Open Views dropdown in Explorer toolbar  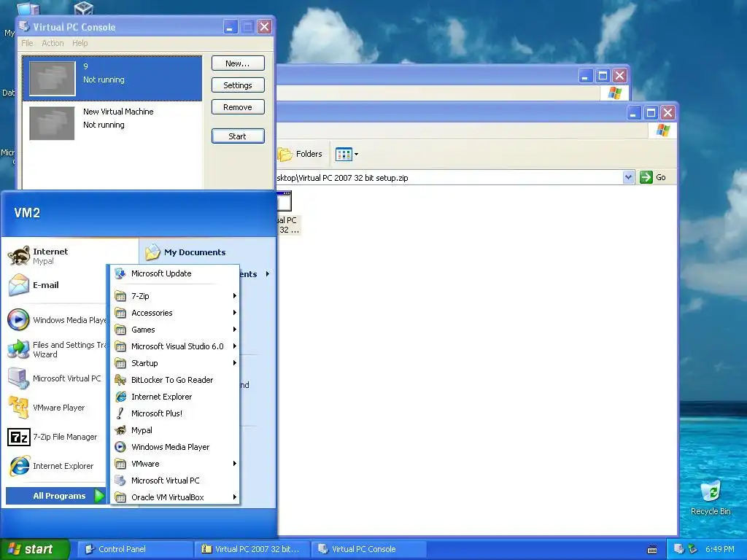pos(347,154)
